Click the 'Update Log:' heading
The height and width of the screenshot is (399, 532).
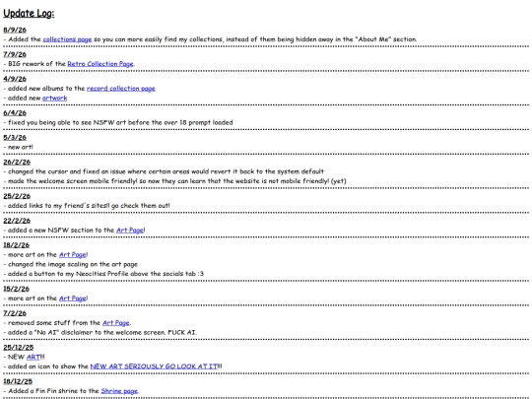click(x=29, y=13)
